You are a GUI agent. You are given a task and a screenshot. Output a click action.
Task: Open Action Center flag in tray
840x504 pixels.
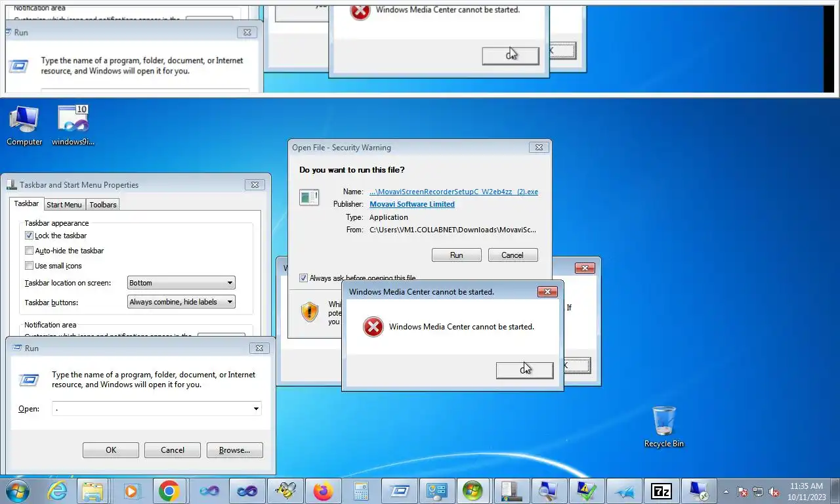[742, 492]
